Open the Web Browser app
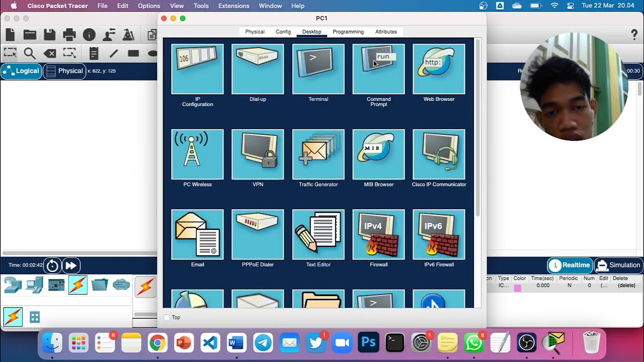Viewport: 644px width, 362px height. coord(439,69)
